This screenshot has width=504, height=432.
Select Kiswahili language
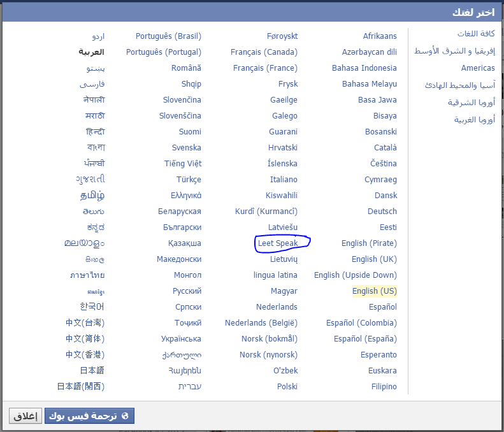pyautogui.click(x=281, y=196)
